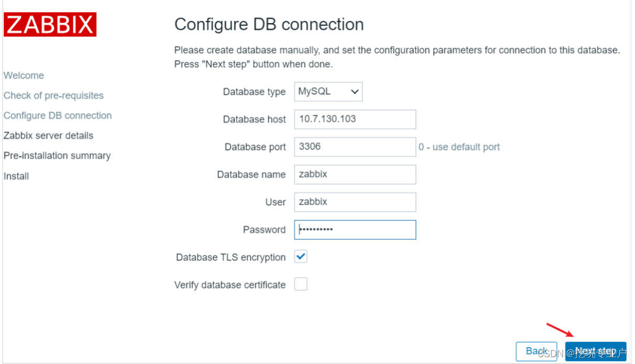This screenshot has height=364, width=635.
Task: Open Pre-installation summary step
Action: click(57, 155)
